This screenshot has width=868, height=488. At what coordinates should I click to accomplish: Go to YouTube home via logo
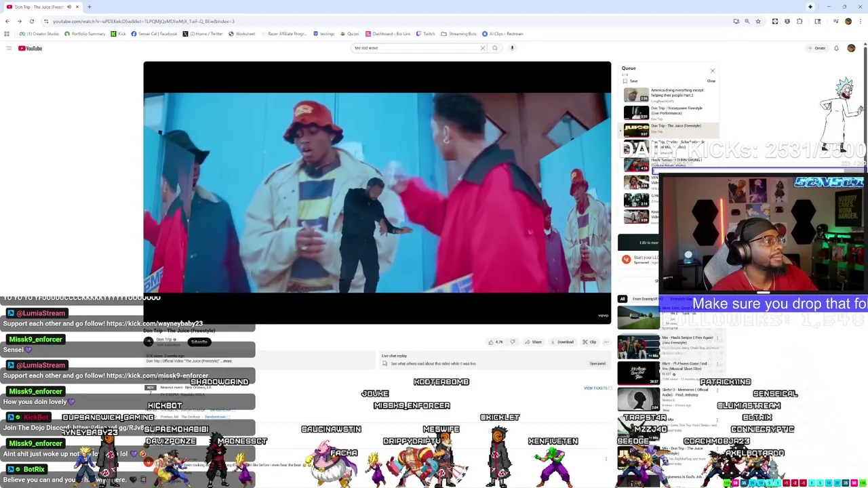tap(31, 48)
